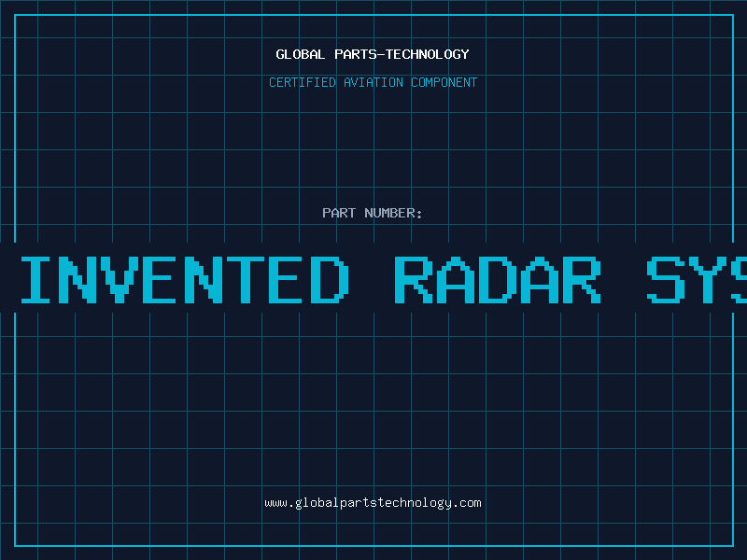This screenshot has width=747, height=560.
Task: Open the www.globalpartstechnology.com link
Action: coord(373,503)
